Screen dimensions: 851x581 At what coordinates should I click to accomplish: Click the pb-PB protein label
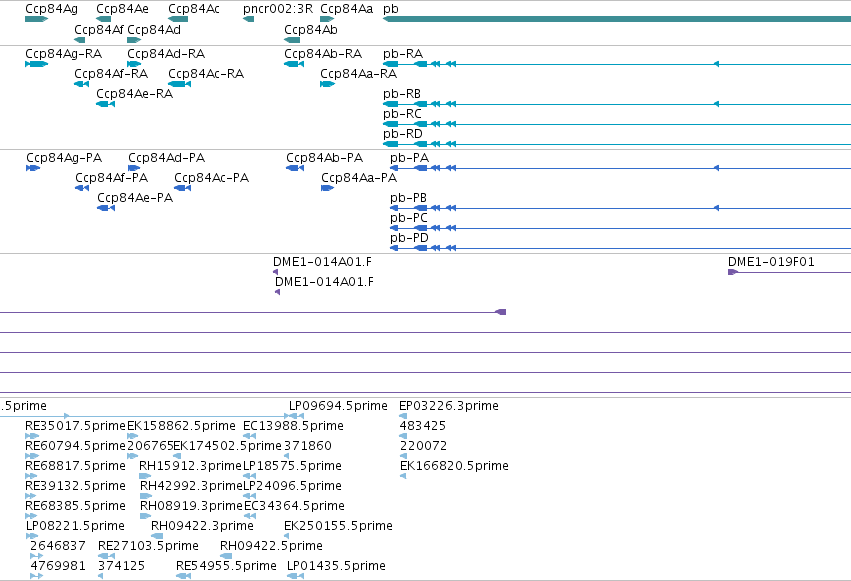tap(409, 198)
